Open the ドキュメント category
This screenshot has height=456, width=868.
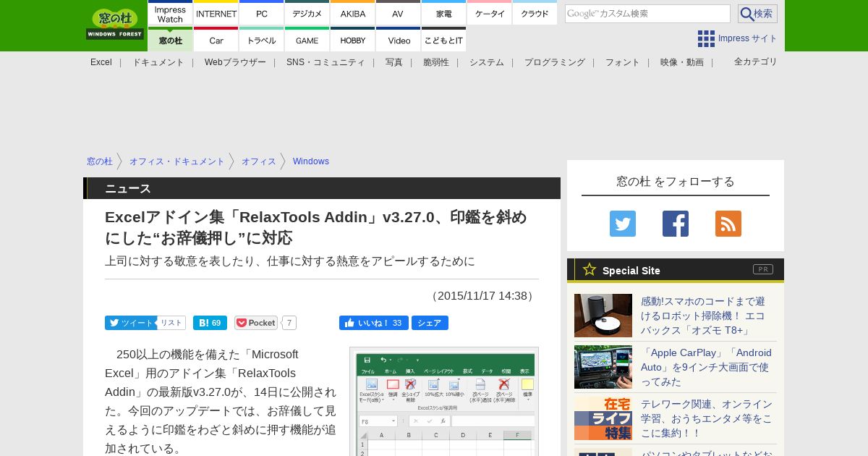pos(158,62)
